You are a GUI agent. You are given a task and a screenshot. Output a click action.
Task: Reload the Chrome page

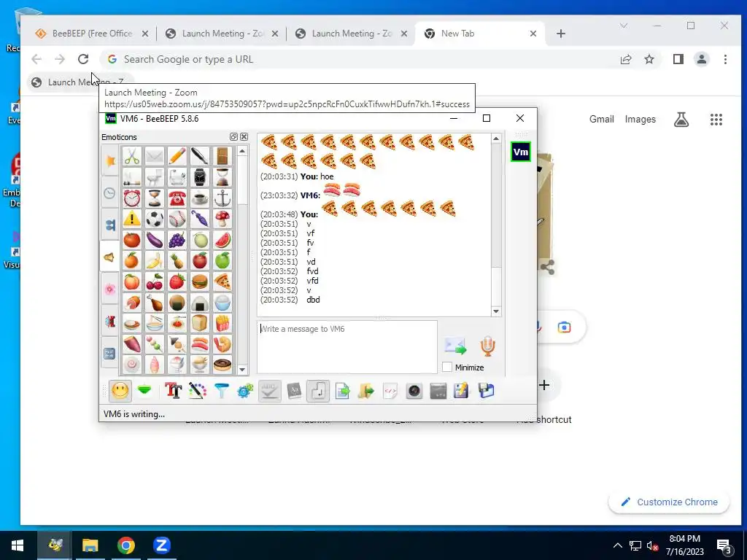pos(83,59)
